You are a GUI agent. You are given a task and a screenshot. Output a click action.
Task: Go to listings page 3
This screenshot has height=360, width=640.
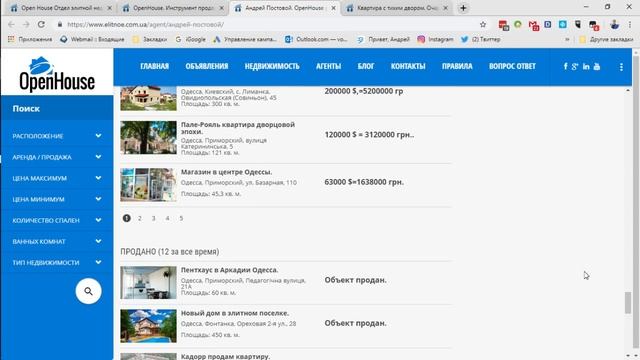coord(153,218)
